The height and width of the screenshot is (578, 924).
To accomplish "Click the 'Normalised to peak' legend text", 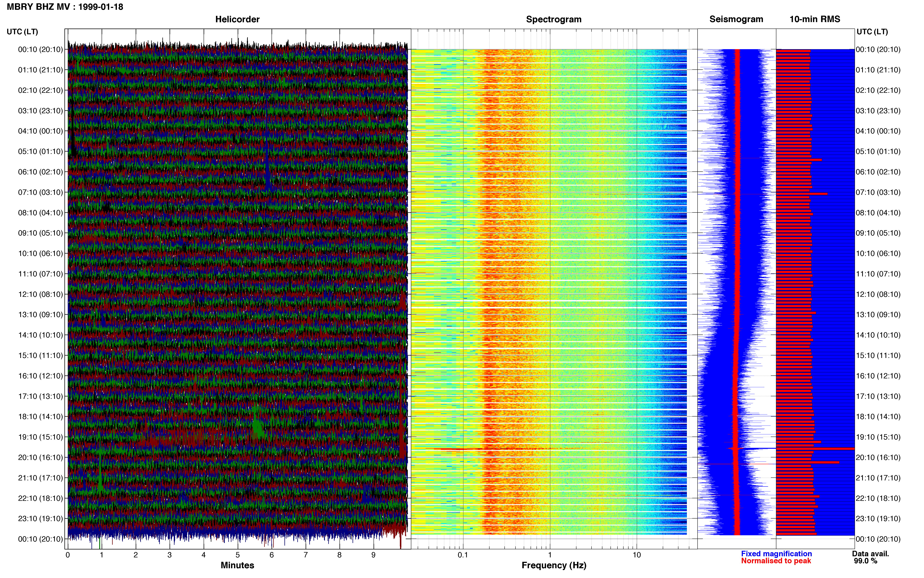I will click(776, 561).
